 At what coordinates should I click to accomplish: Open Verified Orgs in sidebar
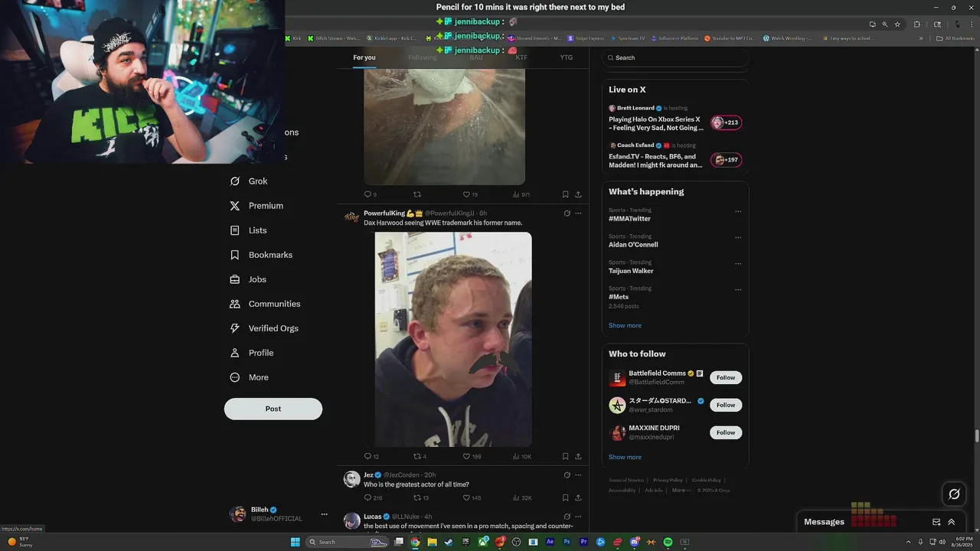tap(264, 328)
